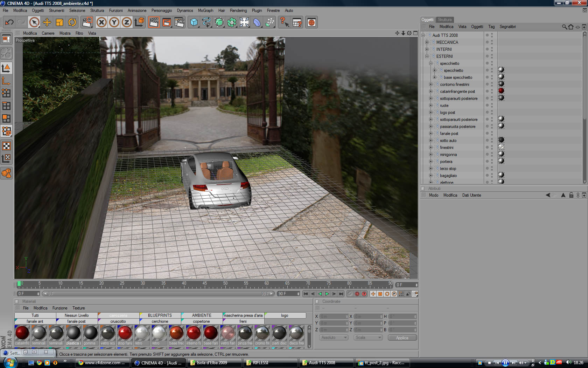Click the 90 F end frame field
The width and height of the screenshot is (588, 368).
pos(288,294)
